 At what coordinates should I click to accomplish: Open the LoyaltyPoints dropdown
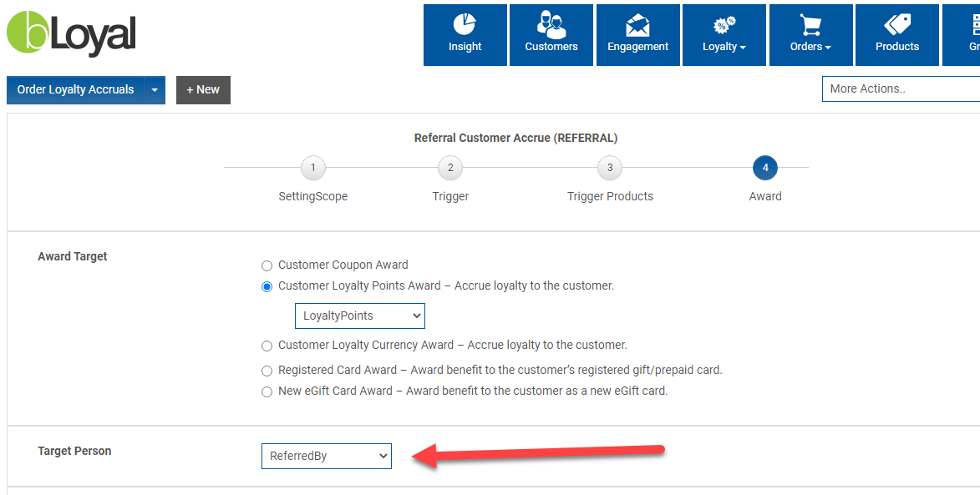[x=360, y=316]
